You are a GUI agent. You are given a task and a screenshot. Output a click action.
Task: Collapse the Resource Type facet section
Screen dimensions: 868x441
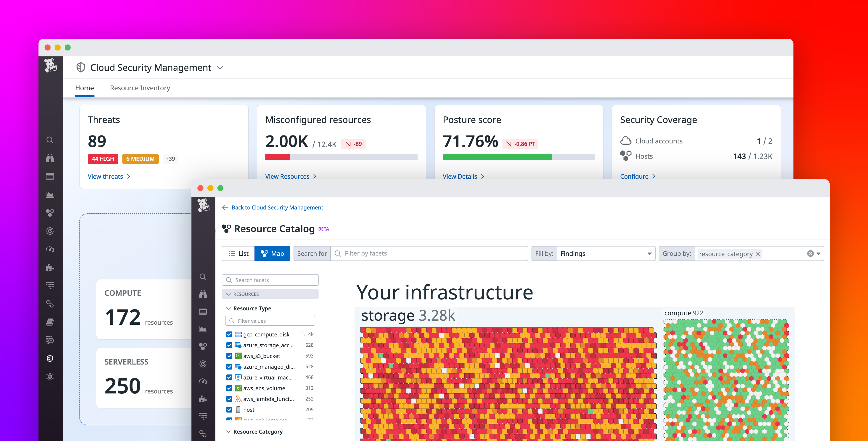tap(228, 308)
